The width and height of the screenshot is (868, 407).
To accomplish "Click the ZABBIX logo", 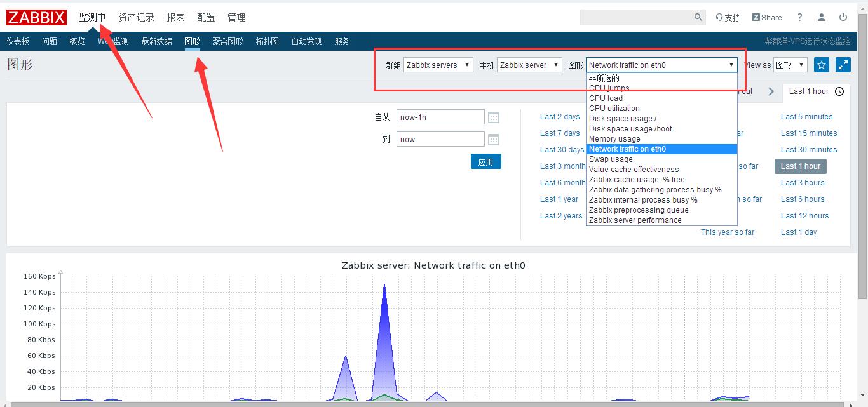I will pos(36,17).
